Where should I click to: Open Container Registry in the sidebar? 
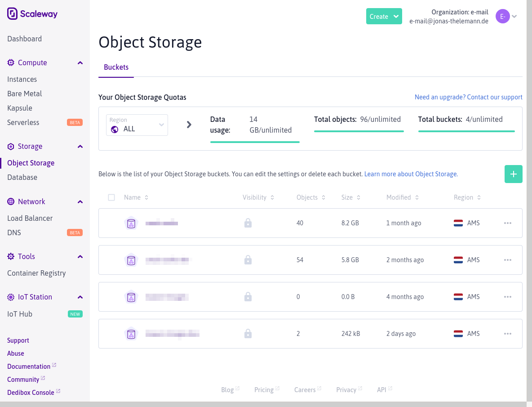[x=36, y=273]
